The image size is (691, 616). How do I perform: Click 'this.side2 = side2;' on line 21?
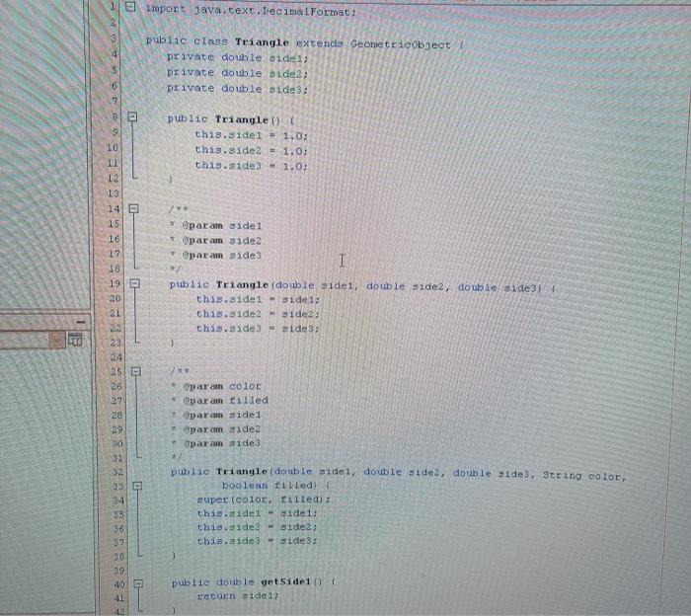pos(258,314)
